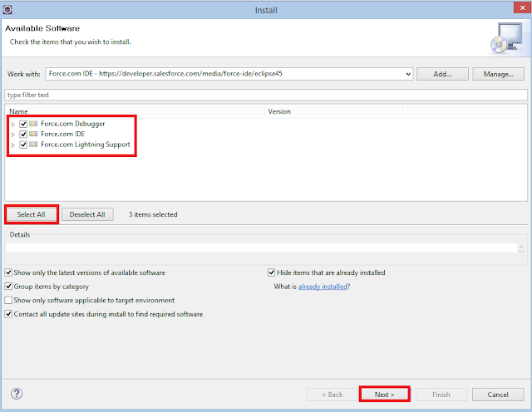Click the Add... button
This screenshot has width=532, height=412.
442,74
